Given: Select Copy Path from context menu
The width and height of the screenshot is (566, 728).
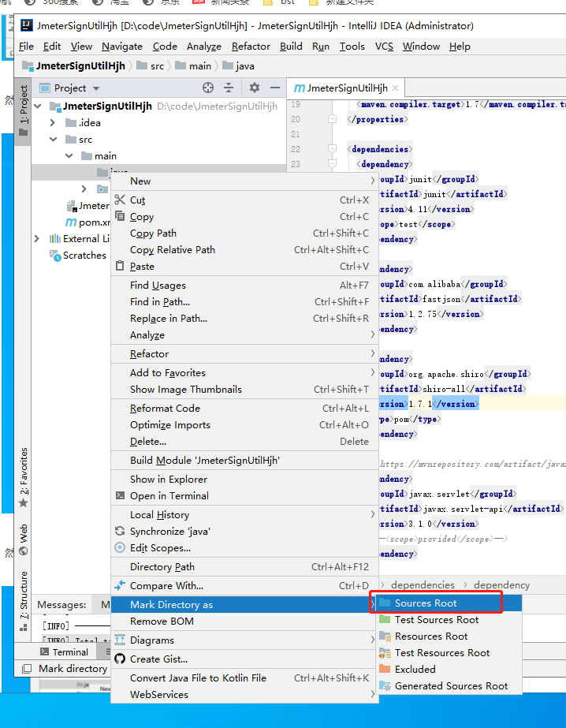Looking at the screenshot, I should click(244, 233).
